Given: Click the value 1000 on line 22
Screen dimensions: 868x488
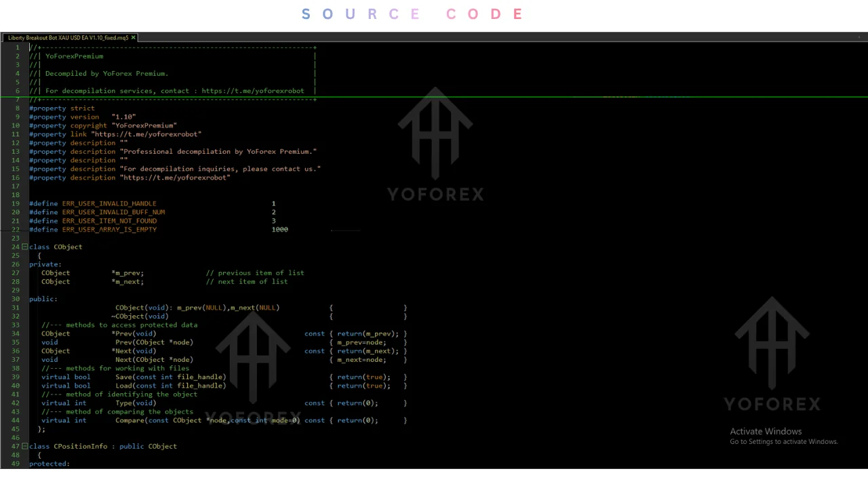Looking at the screenshot, I should click(x=280, y=230).
